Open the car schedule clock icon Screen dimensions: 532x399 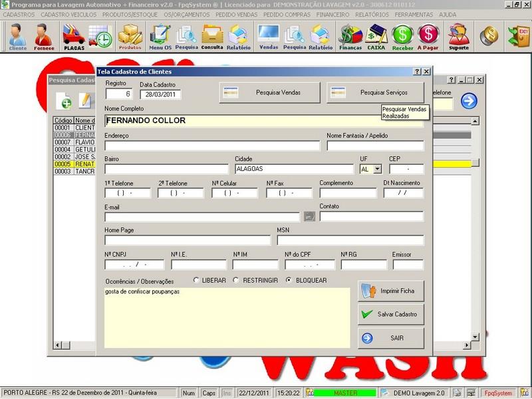(x=100, y=36)
